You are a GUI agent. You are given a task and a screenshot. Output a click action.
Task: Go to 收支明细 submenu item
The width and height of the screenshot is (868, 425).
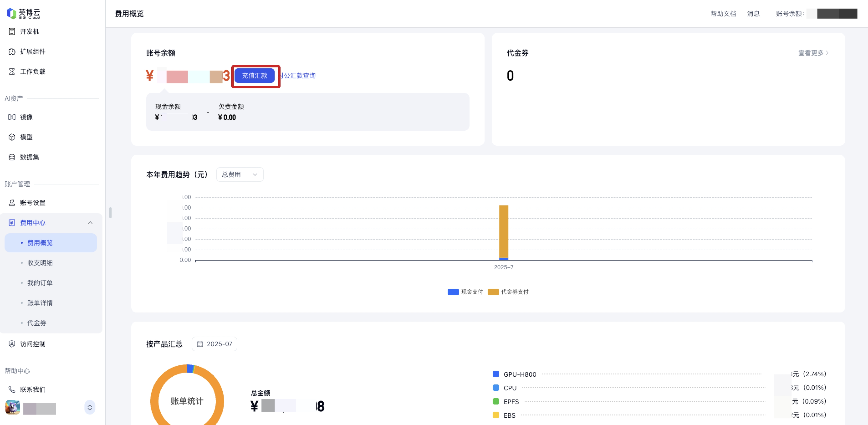[40, 263]
